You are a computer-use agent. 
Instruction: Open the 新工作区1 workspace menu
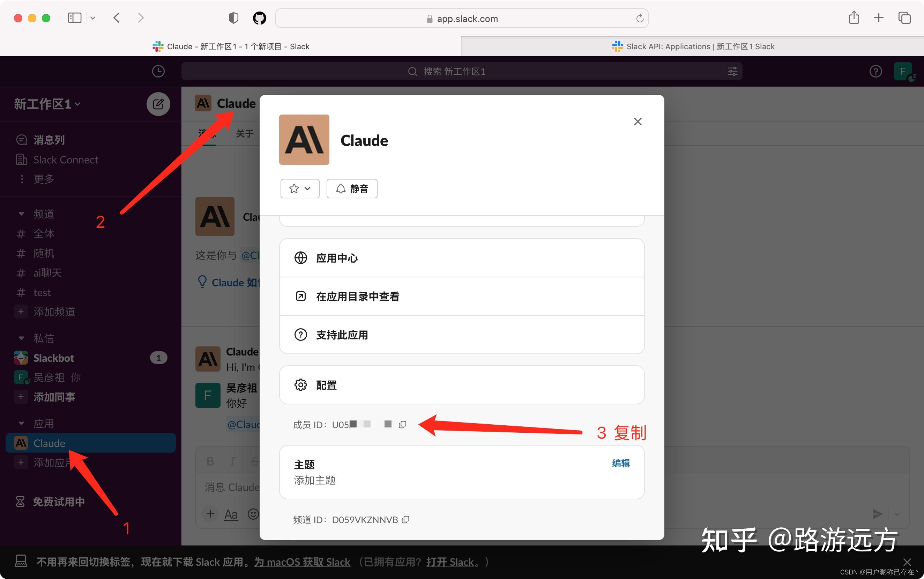[46, 104]
